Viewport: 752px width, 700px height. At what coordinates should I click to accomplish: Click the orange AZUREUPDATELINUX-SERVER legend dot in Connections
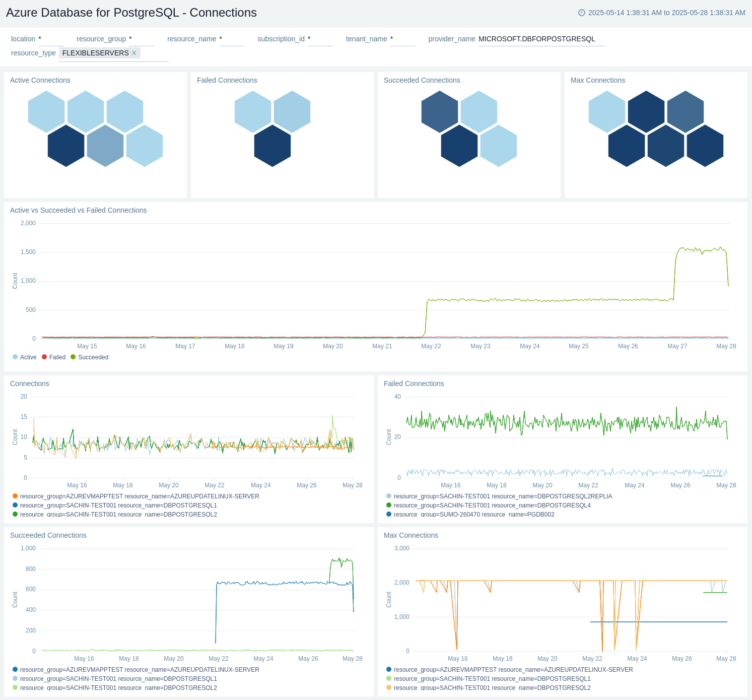15,496
